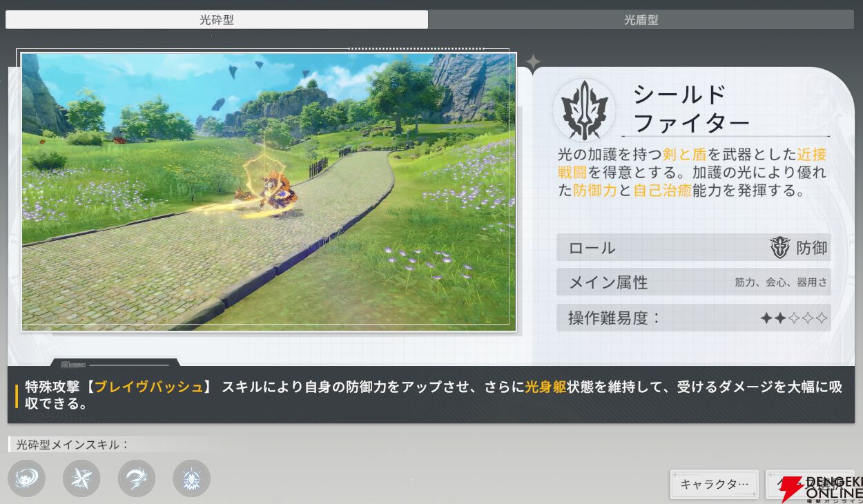Click the 防御 role shield icon
Screen dimensions: 863x504
[780, 248]
